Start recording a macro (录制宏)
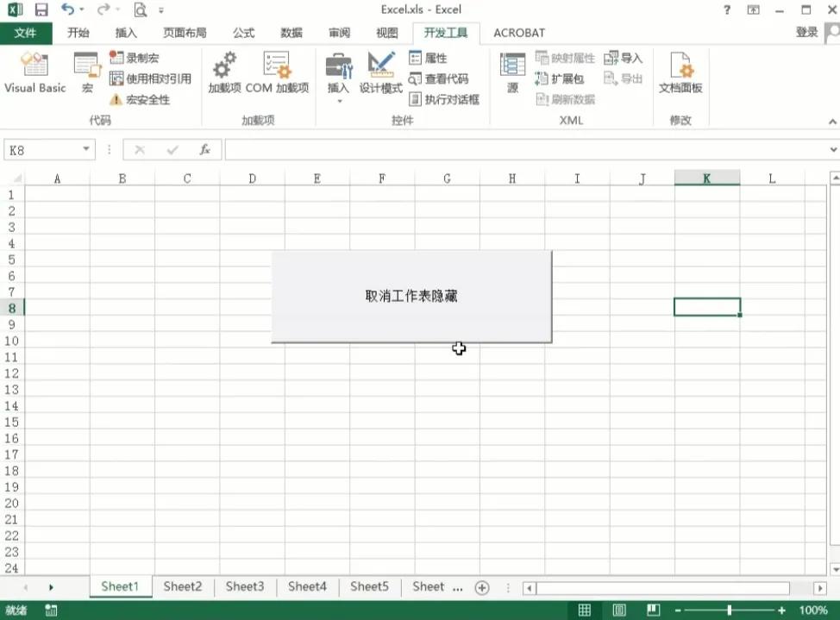Image resolution: width=840 pixels, height=620 pixels. (x=134, y=58)
